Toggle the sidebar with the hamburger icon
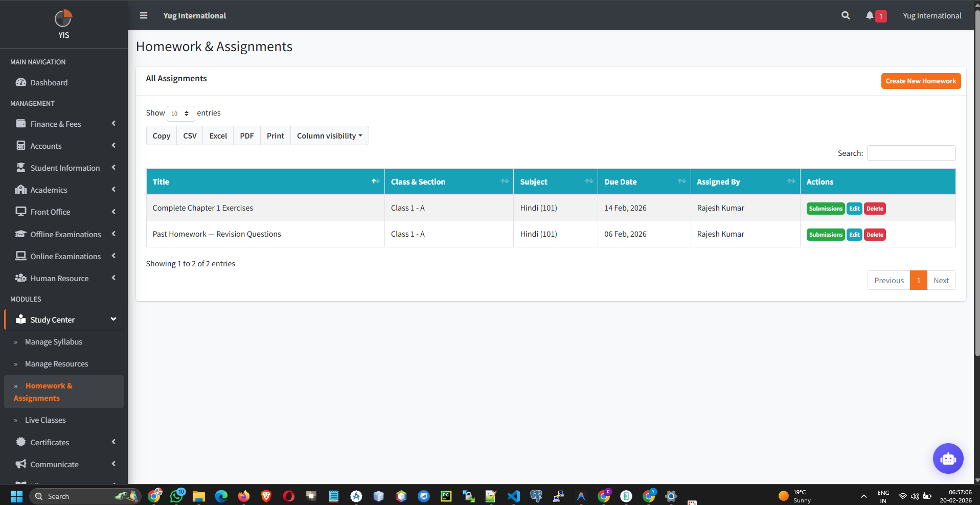The height and width of the screenshot is (505, 980). click(144, 15)
